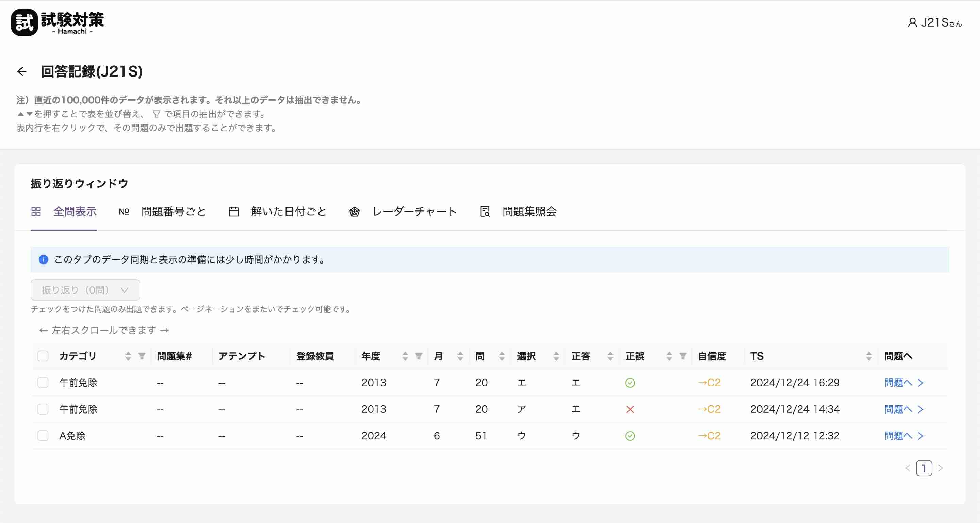Open the filter icon on 正誤 column
The image size is (980, 523).
click(x=683, y=356)
